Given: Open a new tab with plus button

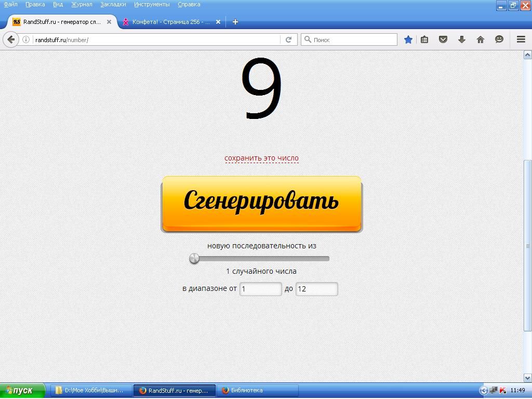Looking at the screenshot, I should 235,22.
